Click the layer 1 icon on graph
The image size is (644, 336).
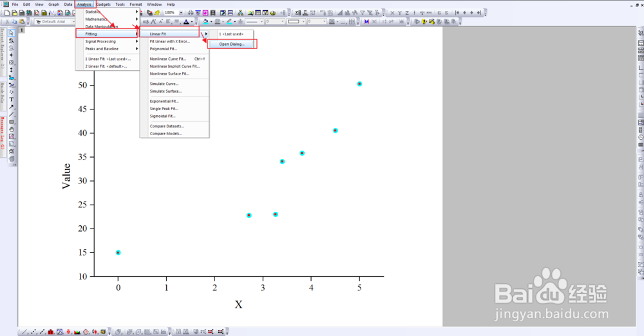pos(22,30)
